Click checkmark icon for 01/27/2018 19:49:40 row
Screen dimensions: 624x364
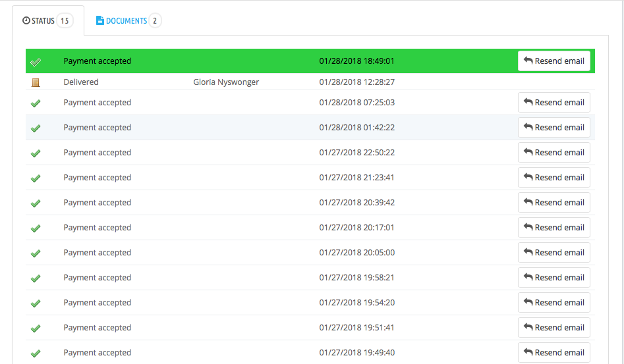[x=36, y=353]
